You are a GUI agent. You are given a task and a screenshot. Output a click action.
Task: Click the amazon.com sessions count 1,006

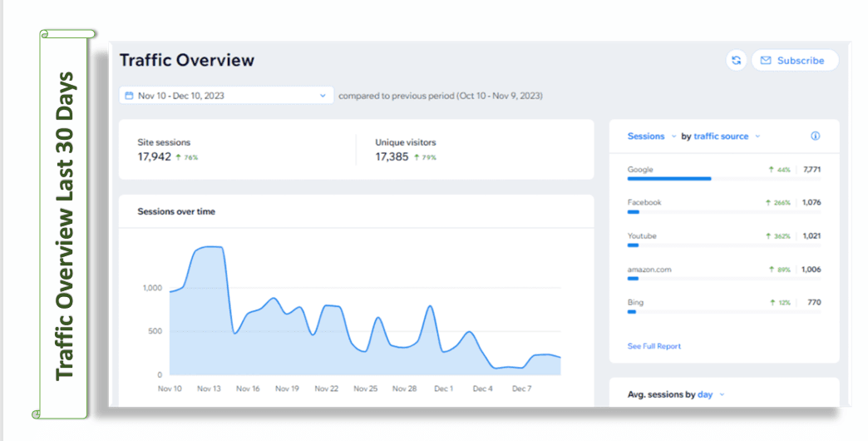click(x=811, y=270)
